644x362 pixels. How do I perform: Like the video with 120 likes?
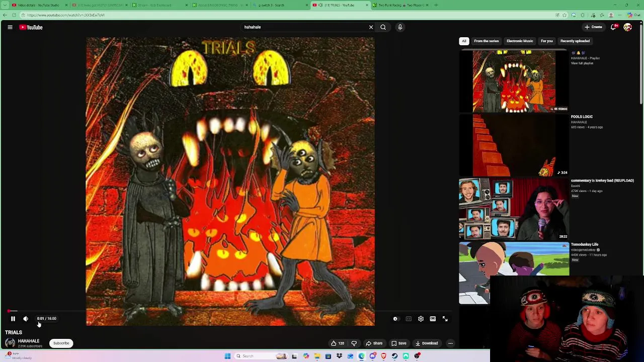(337, 343)
